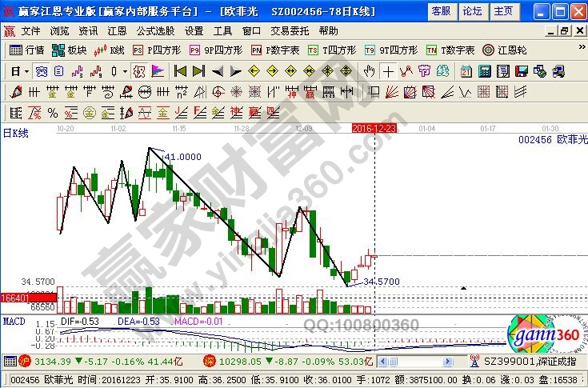This screenshot has width=588, height=388.
Task: Jump to first bar with skip-back icon
Action: (180, 70)
